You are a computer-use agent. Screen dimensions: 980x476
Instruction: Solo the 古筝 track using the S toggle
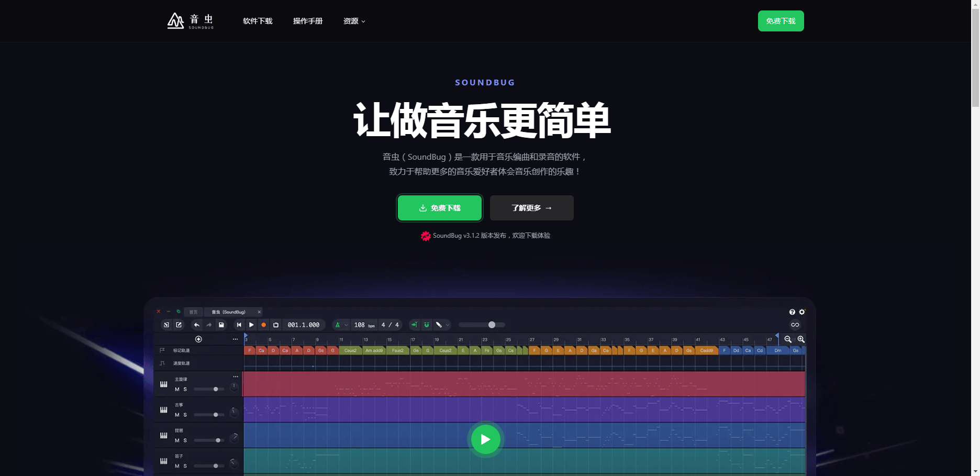185,415
